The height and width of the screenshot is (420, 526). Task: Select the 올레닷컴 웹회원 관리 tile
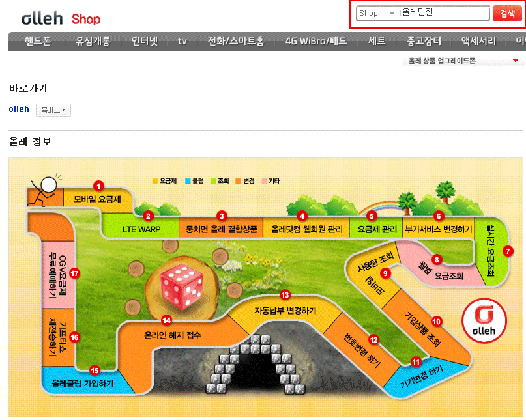point(306,229)
